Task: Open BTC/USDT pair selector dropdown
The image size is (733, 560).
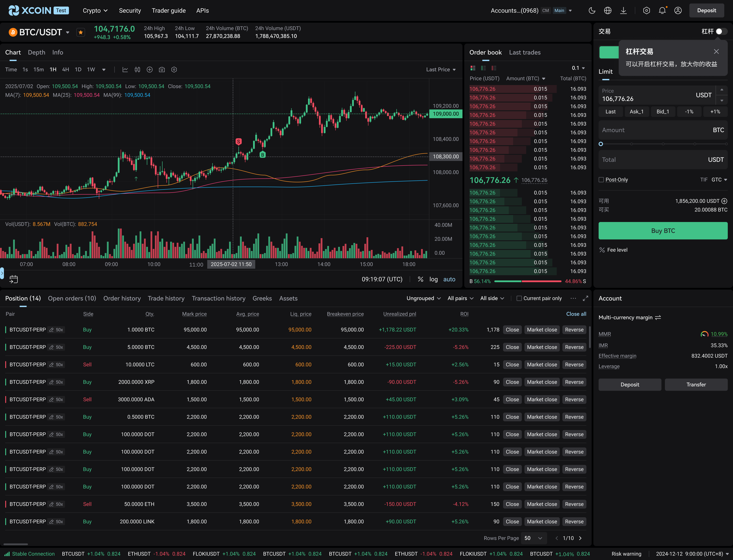Action: [68, 32]
